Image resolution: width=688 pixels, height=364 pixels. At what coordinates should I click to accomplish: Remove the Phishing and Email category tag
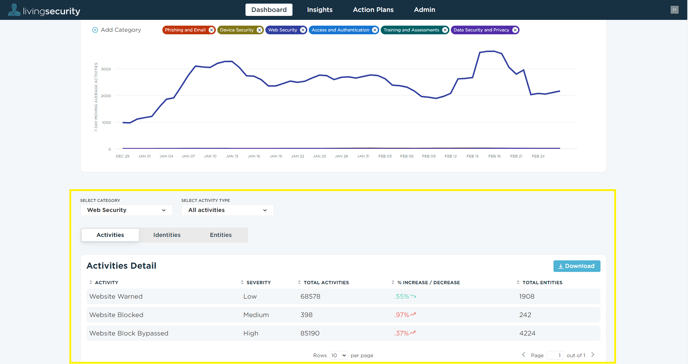[211, 30]
